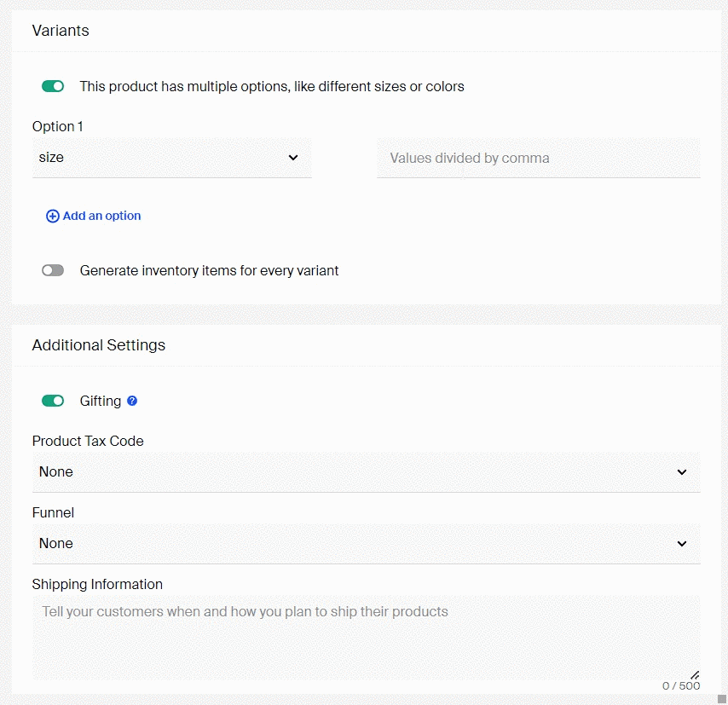Image resolution: width=728 pixels, height=705 pixels.
Task: Click the Gifting label text
Action: tap(101, 401)
